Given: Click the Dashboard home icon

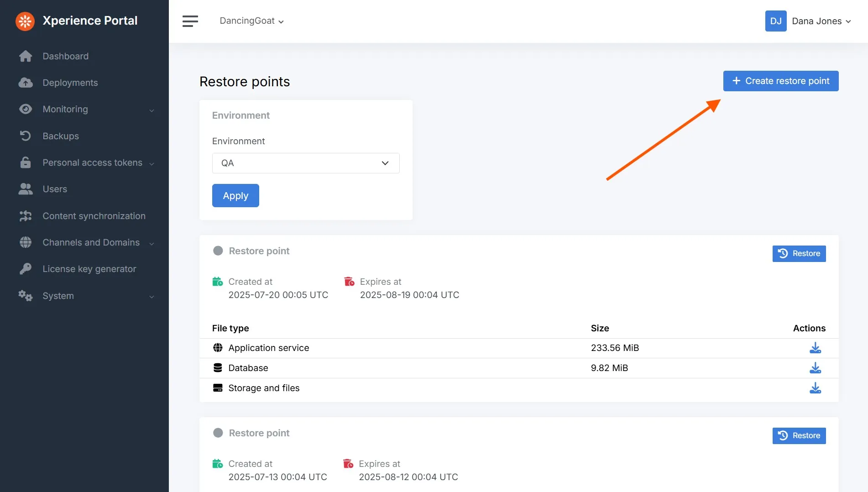Looking at the screenshot, I should [26, 56].
